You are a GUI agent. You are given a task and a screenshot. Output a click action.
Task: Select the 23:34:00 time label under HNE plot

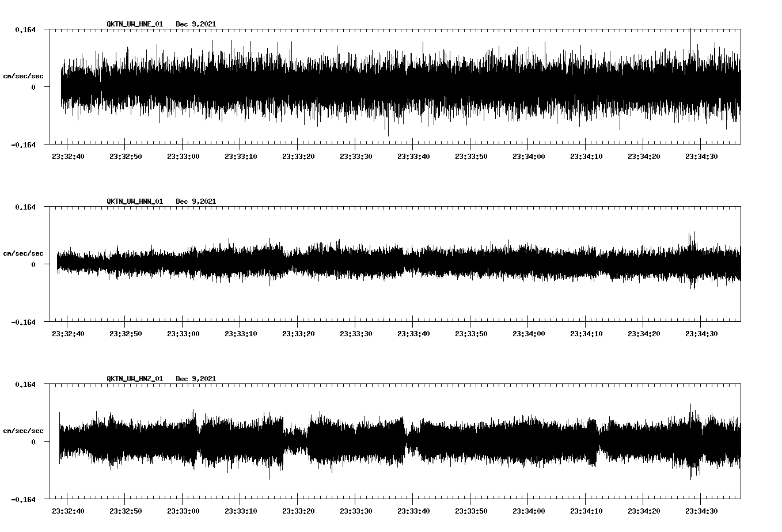coord(529,156)
